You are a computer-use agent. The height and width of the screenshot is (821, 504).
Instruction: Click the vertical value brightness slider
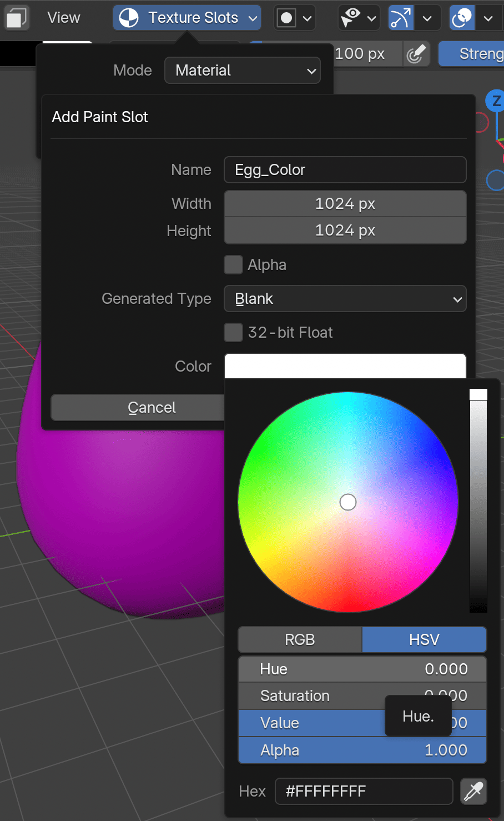478,501
